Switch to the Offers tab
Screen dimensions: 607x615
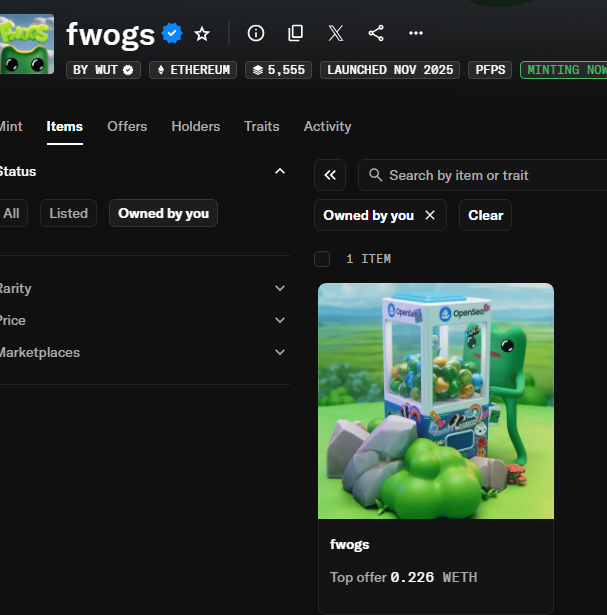127,126
